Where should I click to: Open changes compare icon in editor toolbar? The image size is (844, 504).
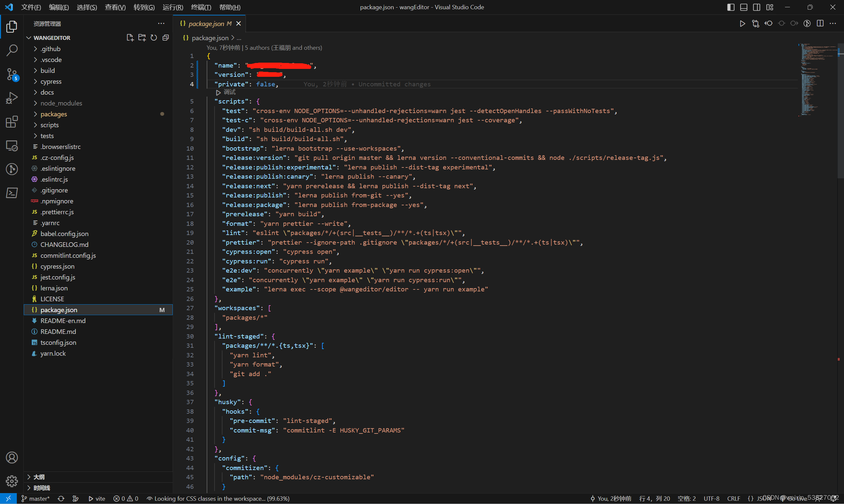coord(755,23)
